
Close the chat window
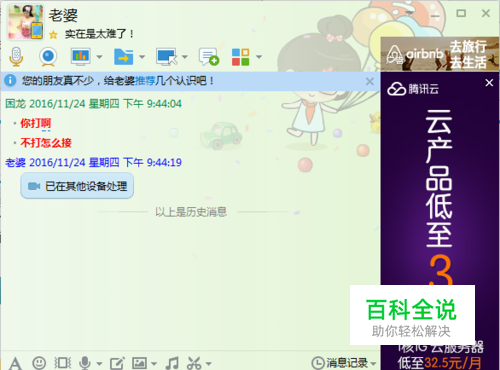click(x=486, y=13)
